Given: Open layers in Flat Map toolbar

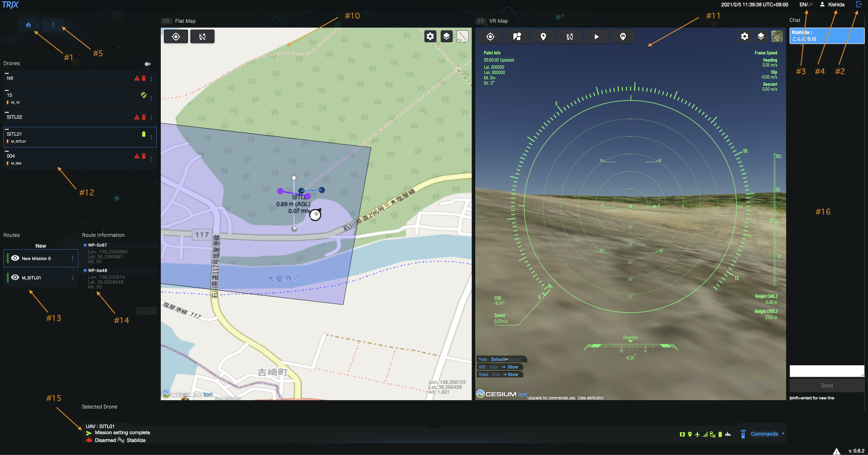Looking at the screenshot, I should coord(446,36).
